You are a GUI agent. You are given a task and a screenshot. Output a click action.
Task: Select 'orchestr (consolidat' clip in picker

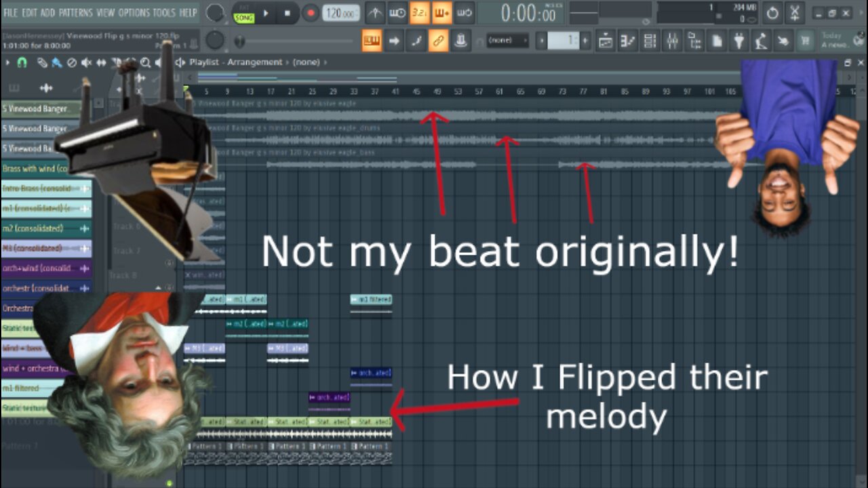46,288
